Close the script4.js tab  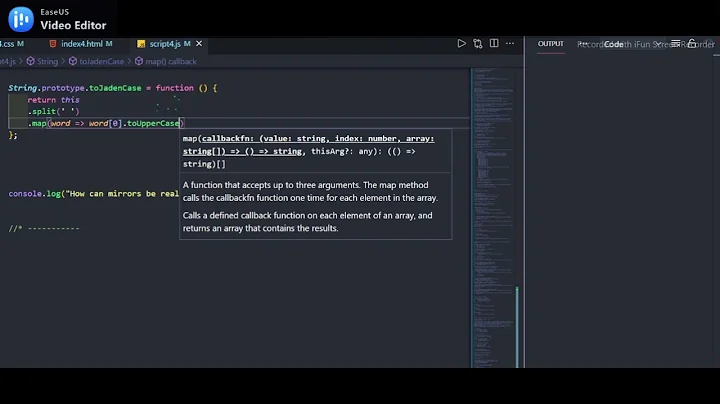(199, 44)
